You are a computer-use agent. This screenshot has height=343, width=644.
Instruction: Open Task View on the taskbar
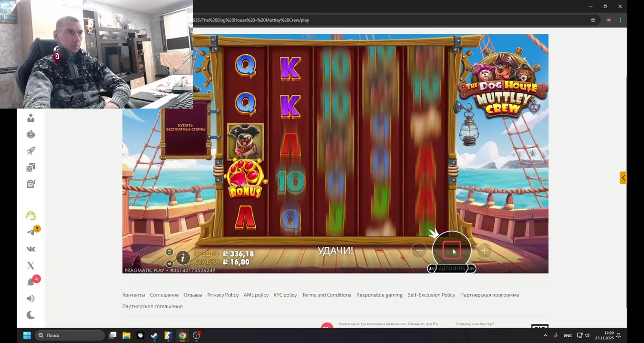point(113,335)
